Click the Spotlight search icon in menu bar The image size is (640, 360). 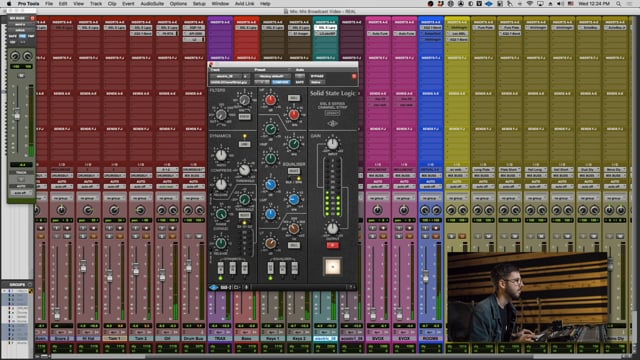coord(618,4)
